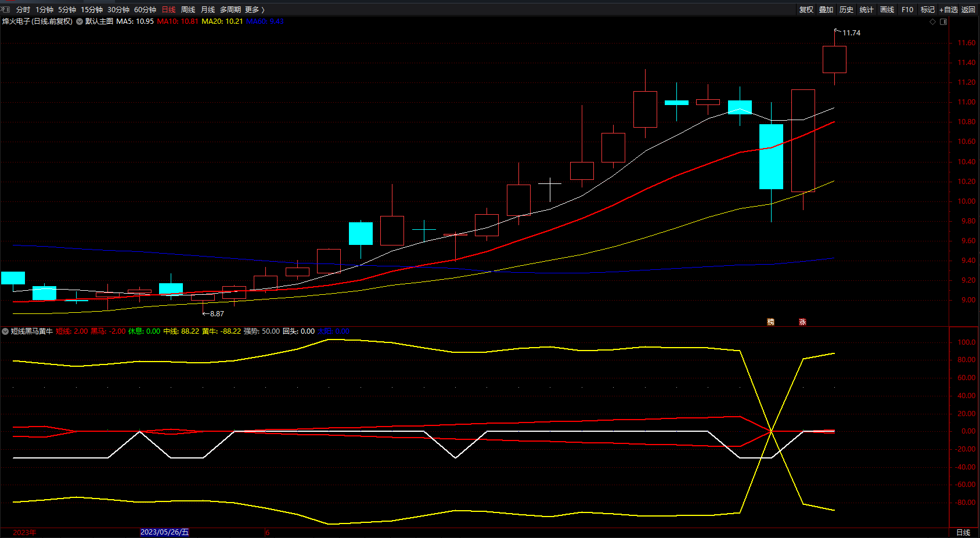980x538 pixels.
Task: Click the 涨 event marker on chart
Action: point(802,322)
